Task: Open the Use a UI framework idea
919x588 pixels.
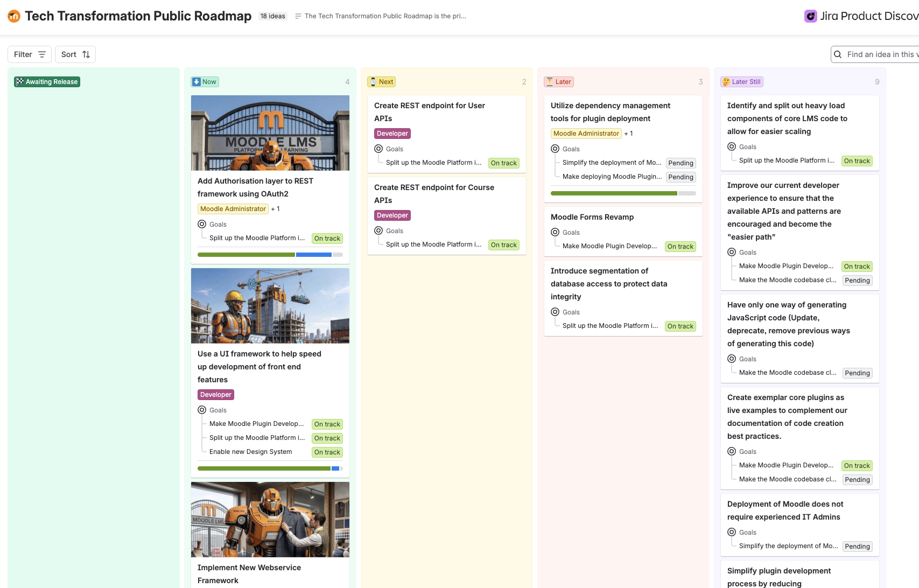Action: [x=259, y=367]
